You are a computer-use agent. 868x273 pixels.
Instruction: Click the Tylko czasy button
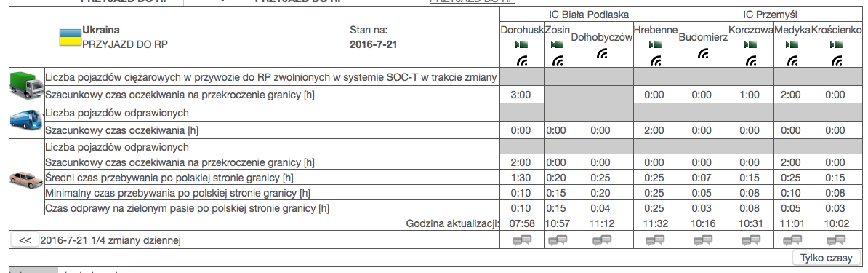click(x=827, y=258)
